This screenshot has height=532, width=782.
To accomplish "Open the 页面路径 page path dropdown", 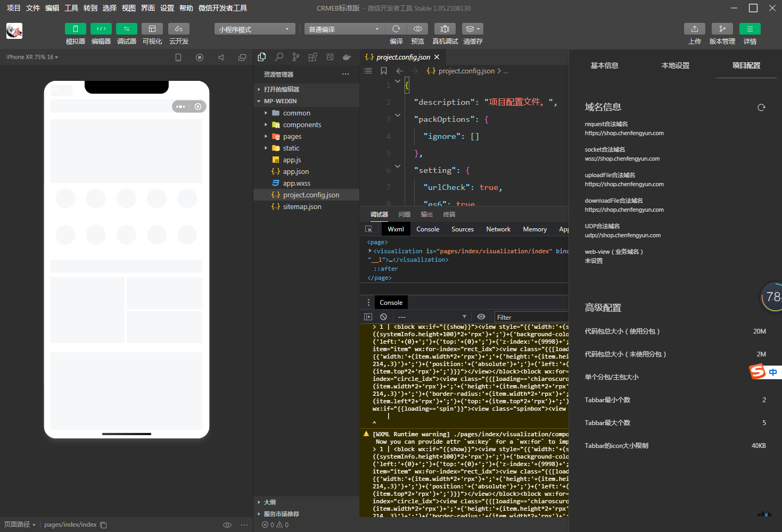I will pos(20,525).
